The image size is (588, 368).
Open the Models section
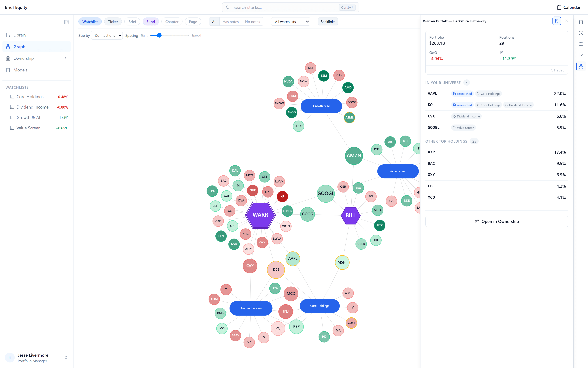36,70
